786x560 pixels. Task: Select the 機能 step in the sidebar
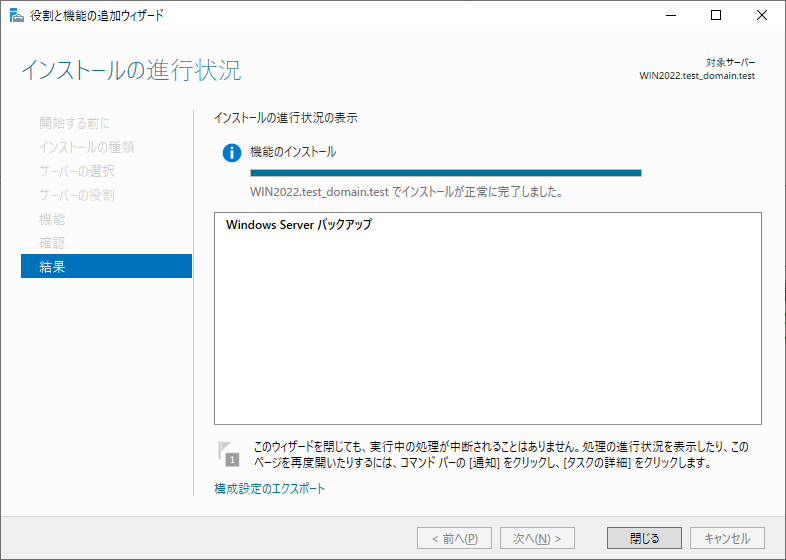pyautogui.click(x=52, y=219)
